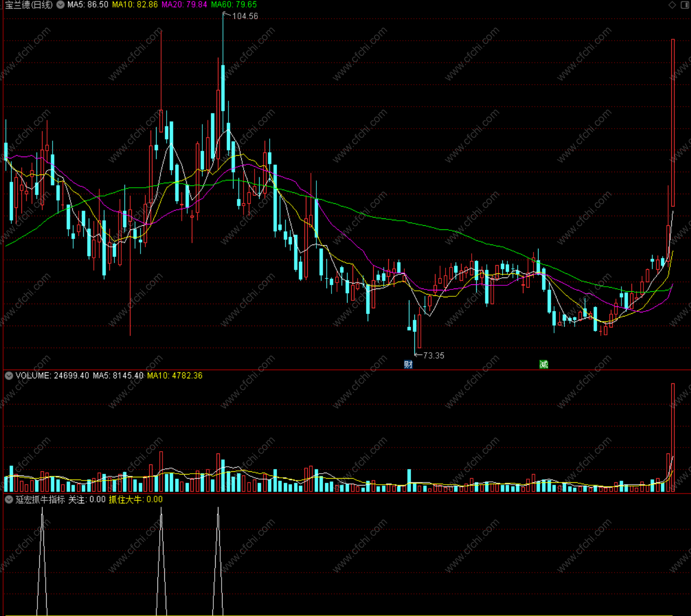
Task: Select the latest tall red candlestick
Action: pos(673,123)
